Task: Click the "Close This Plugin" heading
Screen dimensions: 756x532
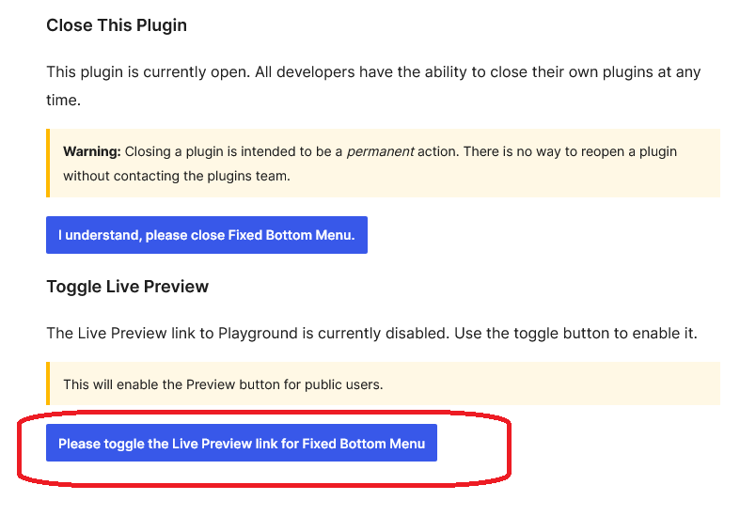Action: click(117, 25)
